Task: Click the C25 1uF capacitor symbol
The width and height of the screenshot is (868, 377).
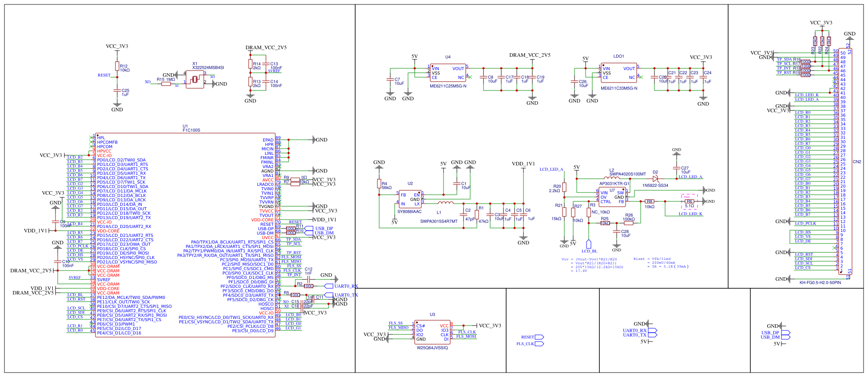Action: [x=117, y=92]
